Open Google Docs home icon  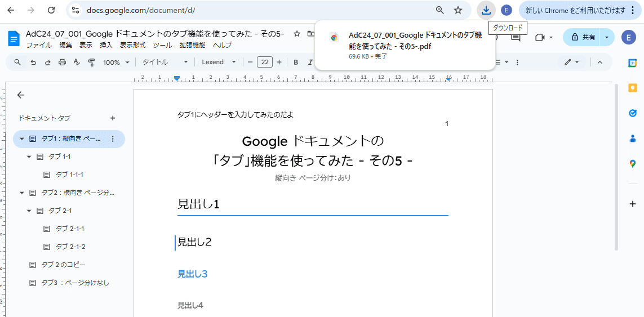pos(14,39)
